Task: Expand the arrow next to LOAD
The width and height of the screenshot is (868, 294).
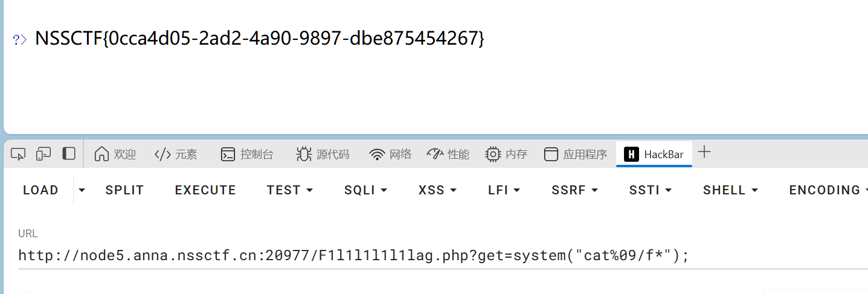Action: 82,190
